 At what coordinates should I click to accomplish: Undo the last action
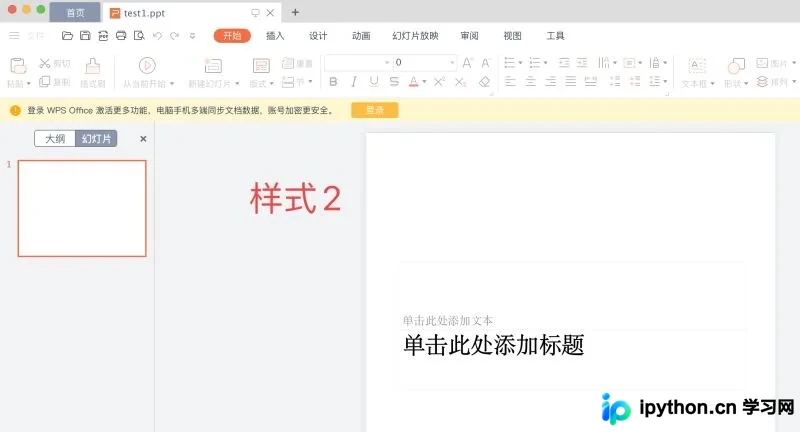coord(157,36)
